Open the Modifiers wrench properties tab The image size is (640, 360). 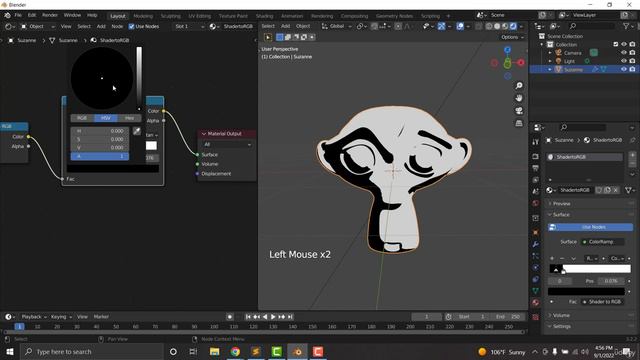coord(536,244)
